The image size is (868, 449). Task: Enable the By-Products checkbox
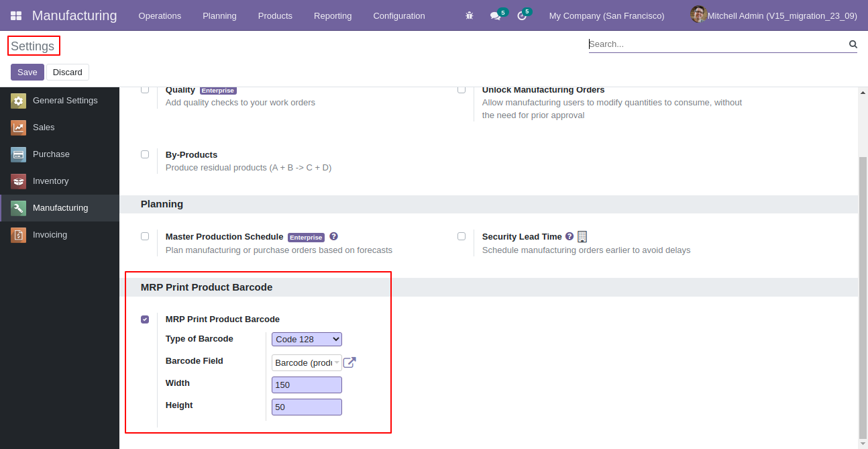click(145, 154)
